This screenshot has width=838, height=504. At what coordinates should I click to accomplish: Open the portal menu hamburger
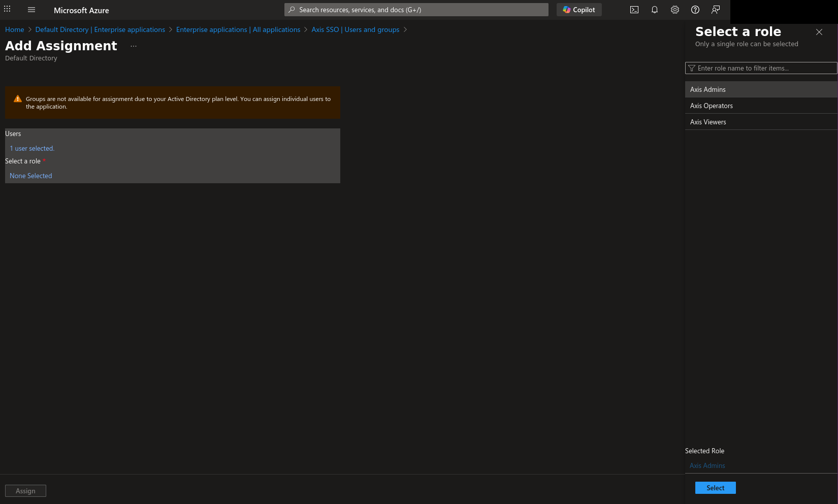pyautogui.click(x=31, y=10)
